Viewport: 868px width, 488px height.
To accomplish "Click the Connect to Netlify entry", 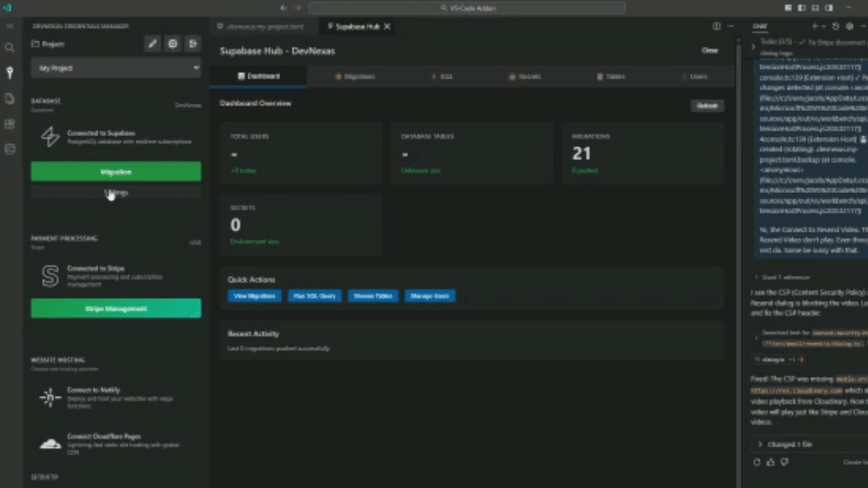I will [116, 398].
